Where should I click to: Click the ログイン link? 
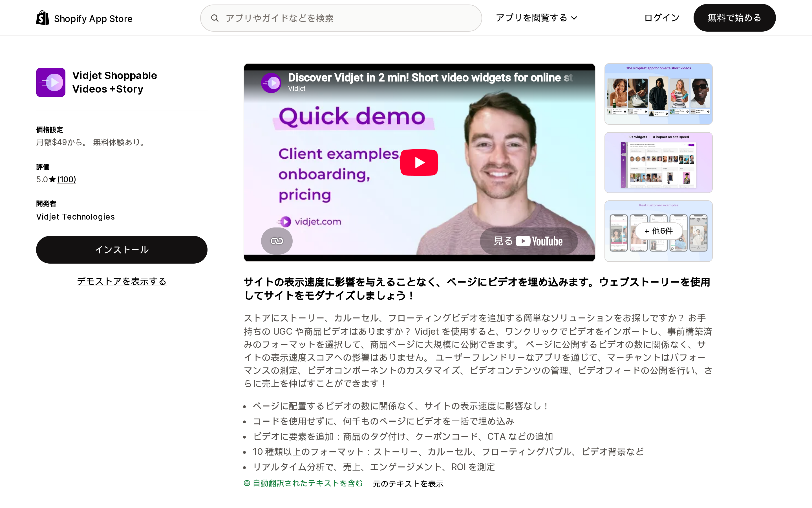[x=662, y=18]
